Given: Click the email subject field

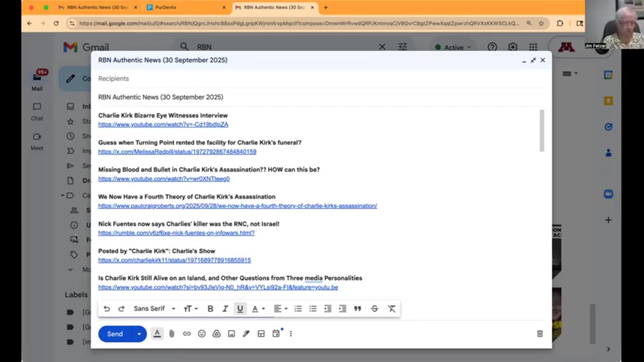Looking at the screenshot, I should click(321, 97).
